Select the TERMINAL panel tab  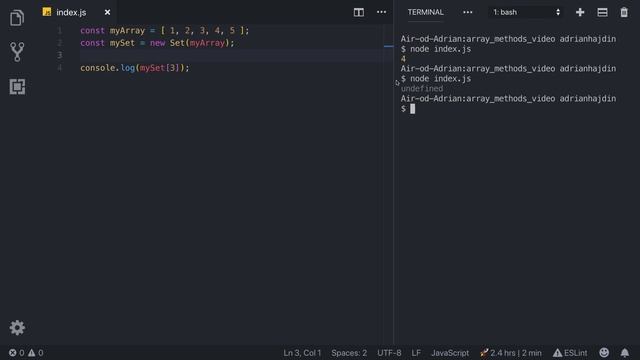coord(425,12)
